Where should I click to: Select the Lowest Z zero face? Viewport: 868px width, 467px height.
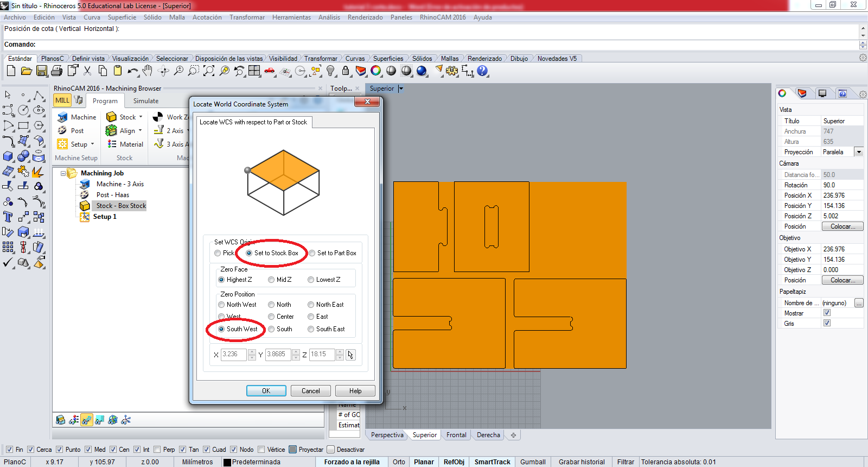(311, 280)
